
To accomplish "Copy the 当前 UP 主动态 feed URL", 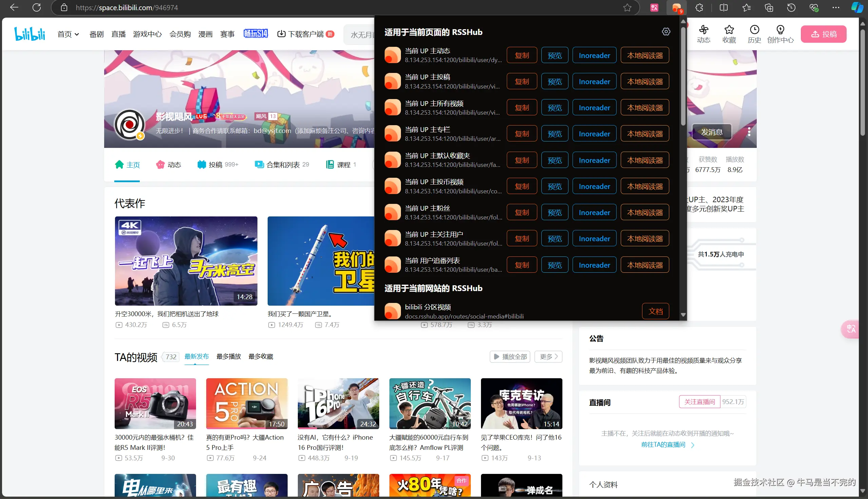I will 522,55.
